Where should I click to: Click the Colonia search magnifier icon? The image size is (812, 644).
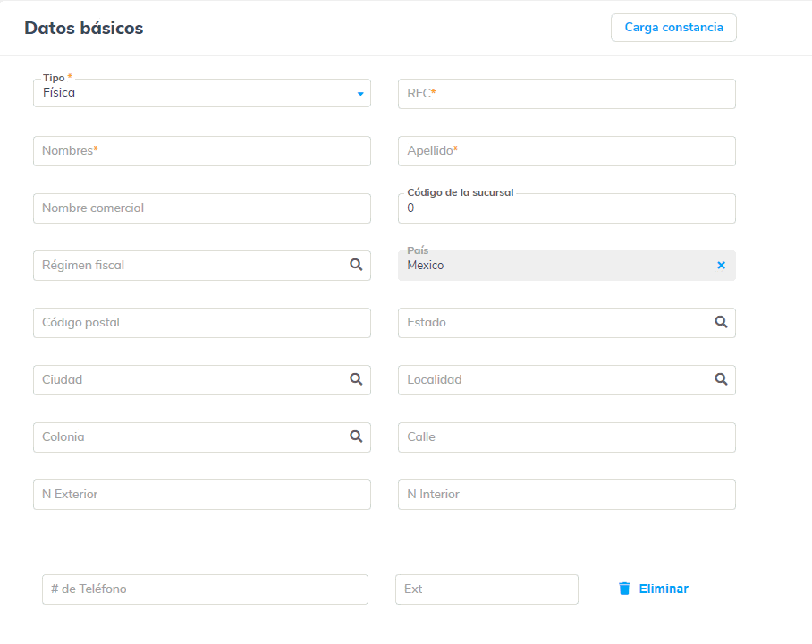356,436
